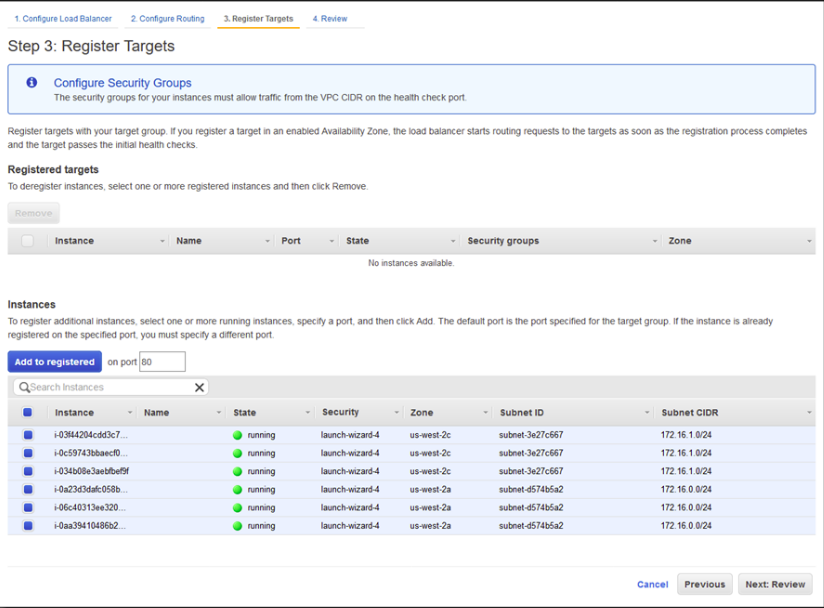The width and height of the screenshot is (824, 608).
Task: Open Security groups column dropdown arrow
Action: (655, 241)
